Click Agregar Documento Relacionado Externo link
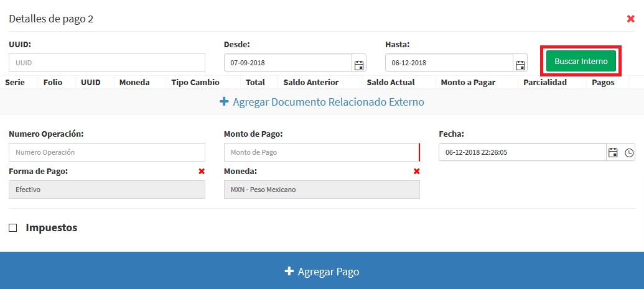644x289 pixels. [328, 102]
